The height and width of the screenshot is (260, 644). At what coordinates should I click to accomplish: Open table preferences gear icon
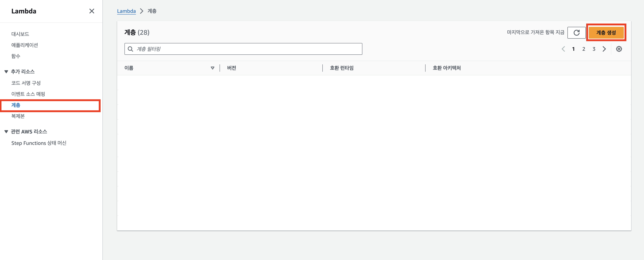coord(619,49)
